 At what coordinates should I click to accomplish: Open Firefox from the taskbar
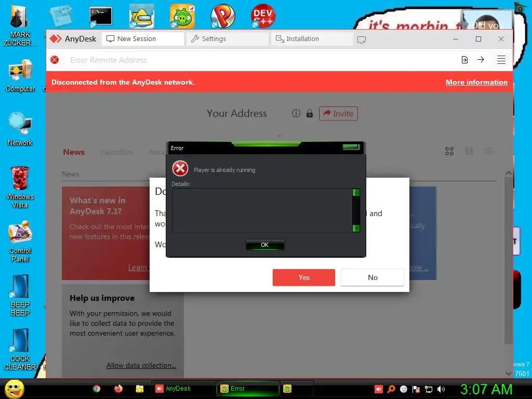pos(118,389)
